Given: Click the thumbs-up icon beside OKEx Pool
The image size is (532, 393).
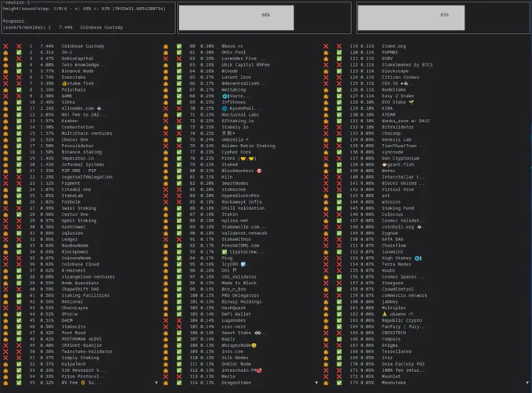Looking at the screenshot, I should (166, 52).
